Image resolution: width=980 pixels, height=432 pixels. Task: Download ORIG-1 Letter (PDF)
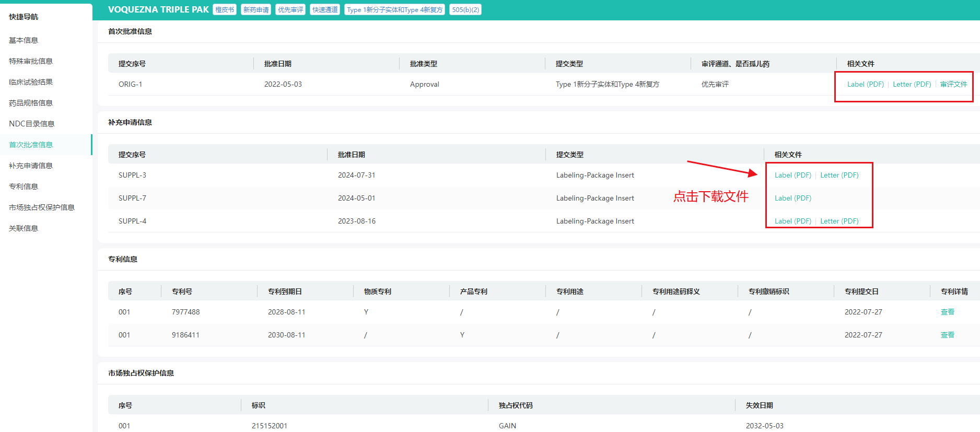tap(912, 84)
